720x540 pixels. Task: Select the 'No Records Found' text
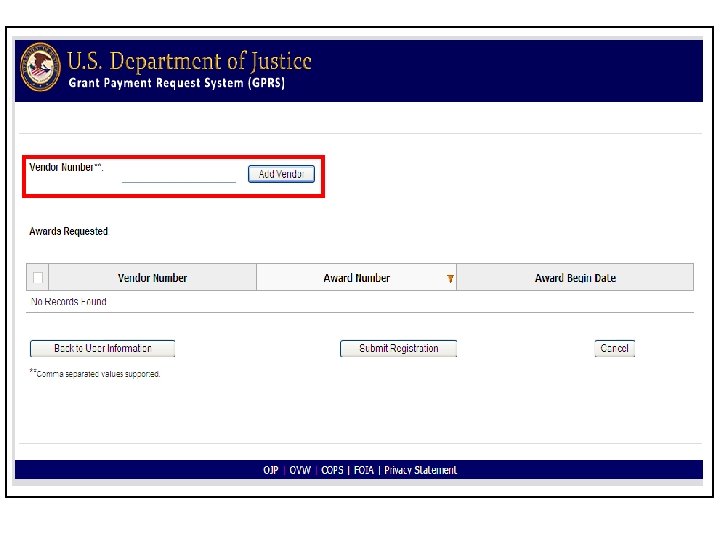coord(68,301)
